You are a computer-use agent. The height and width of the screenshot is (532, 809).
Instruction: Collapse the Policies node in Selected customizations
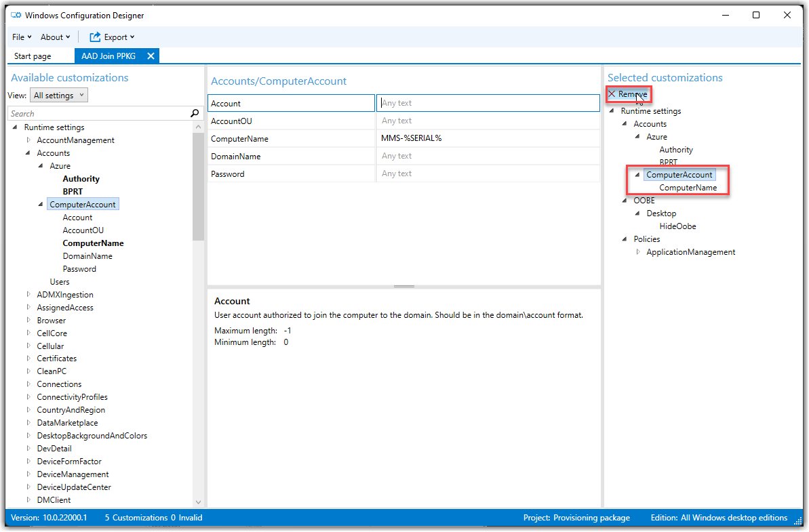coord(625,239)
